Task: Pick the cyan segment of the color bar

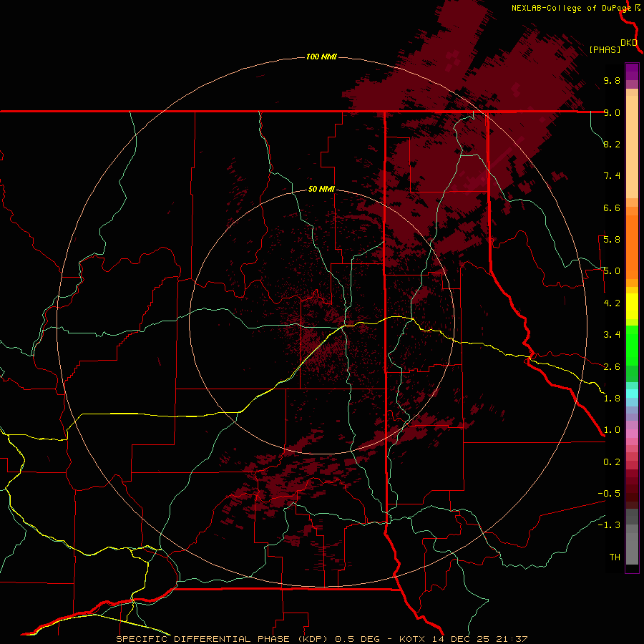Action: [x=632, y=394]
